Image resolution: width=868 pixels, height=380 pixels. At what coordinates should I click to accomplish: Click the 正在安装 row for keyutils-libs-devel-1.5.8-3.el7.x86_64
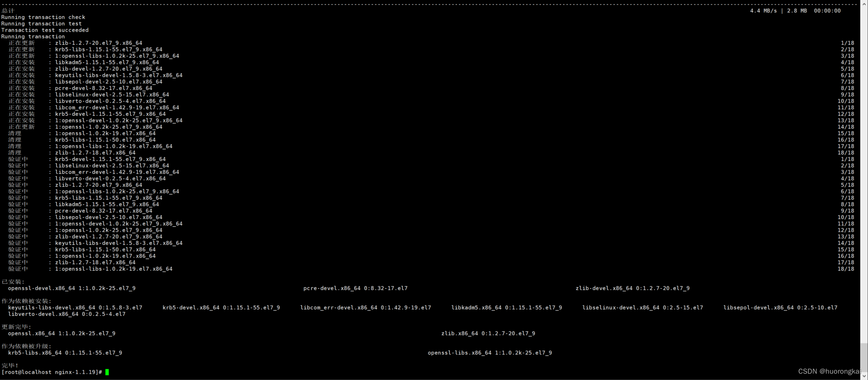pyautogui.click(x=431, y=75)
